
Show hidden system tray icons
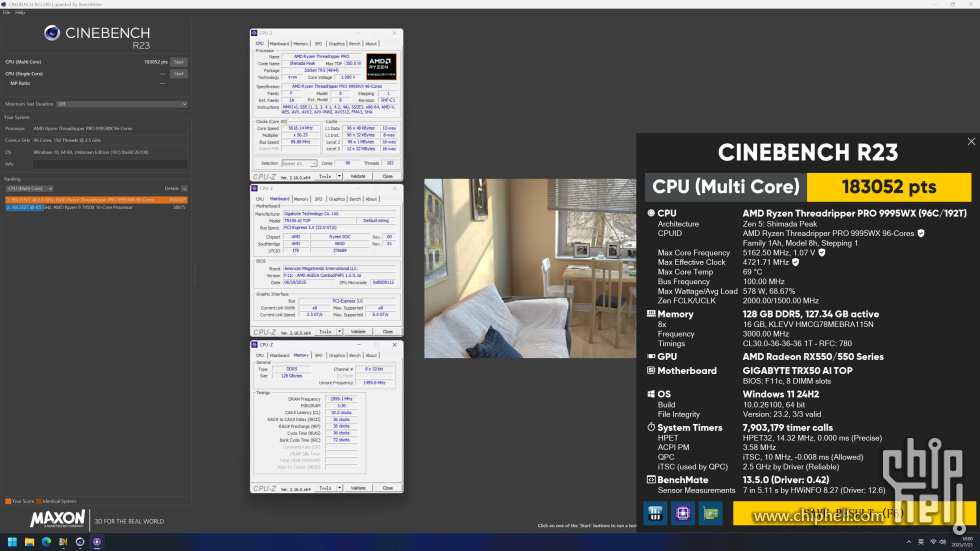(x=909, y=542)
